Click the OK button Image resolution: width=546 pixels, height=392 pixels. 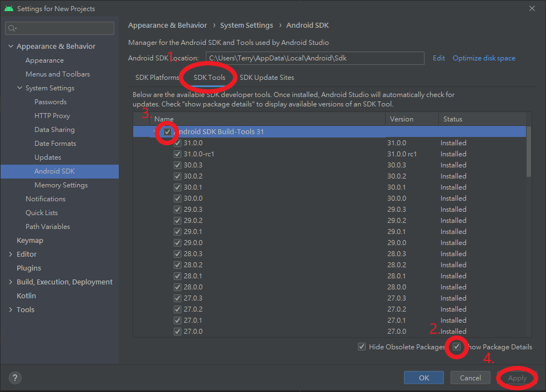[424, 378]
